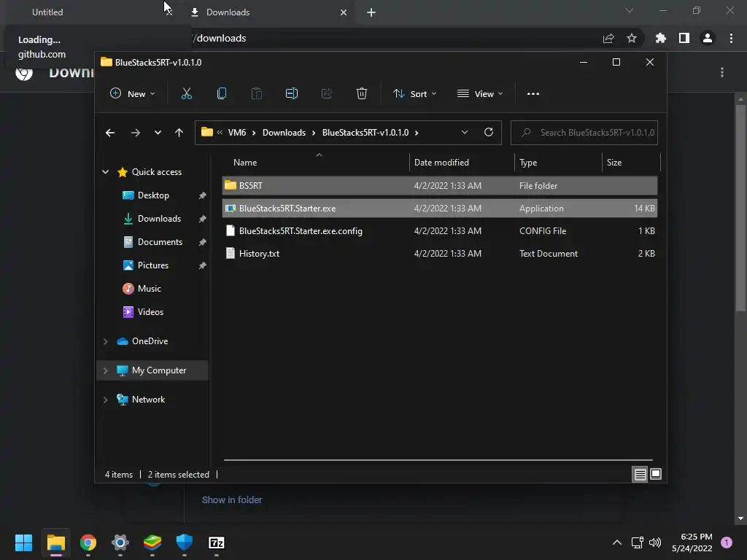Viewport: 747px width, 560px height.
Task: Click the volume speaker tray icon
Action: [x=655, y=542]
